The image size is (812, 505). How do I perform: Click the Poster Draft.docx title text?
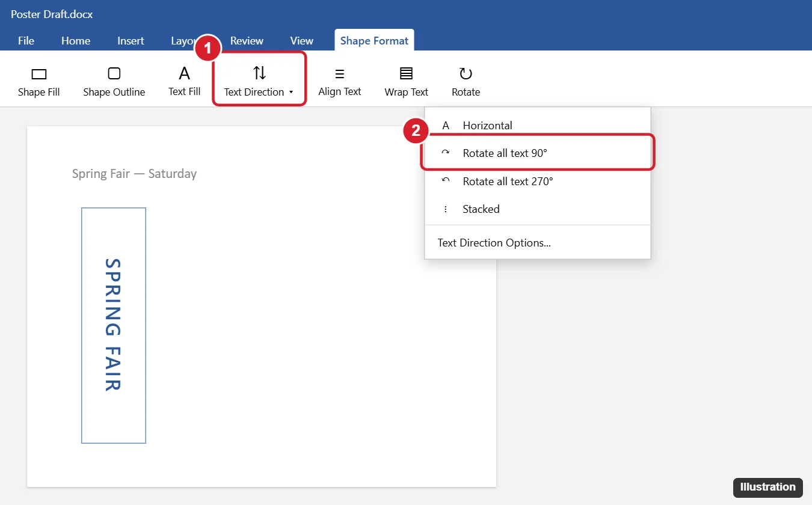[x=52, y=14]
